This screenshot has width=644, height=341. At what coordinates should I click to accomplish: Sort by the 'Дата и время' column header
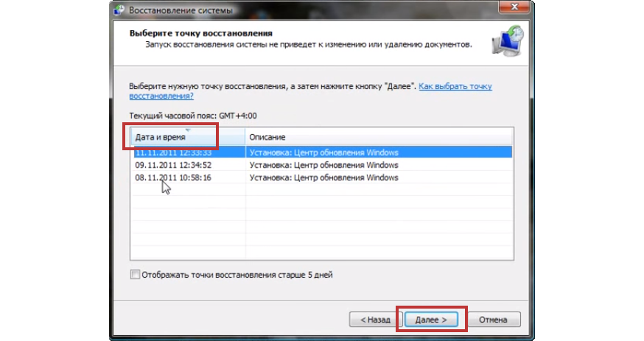pyautogui.click(x=188, y=137)
